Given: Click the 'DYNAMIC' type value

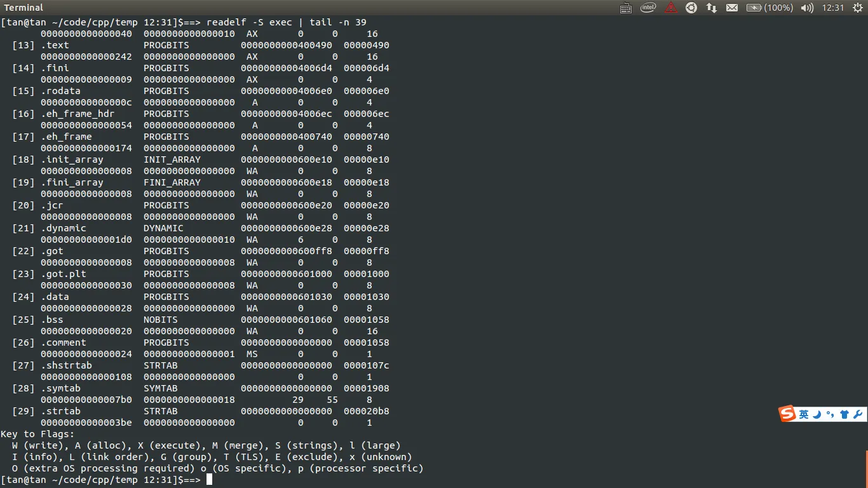Looking at the screenshot, I should click(163, 228).
